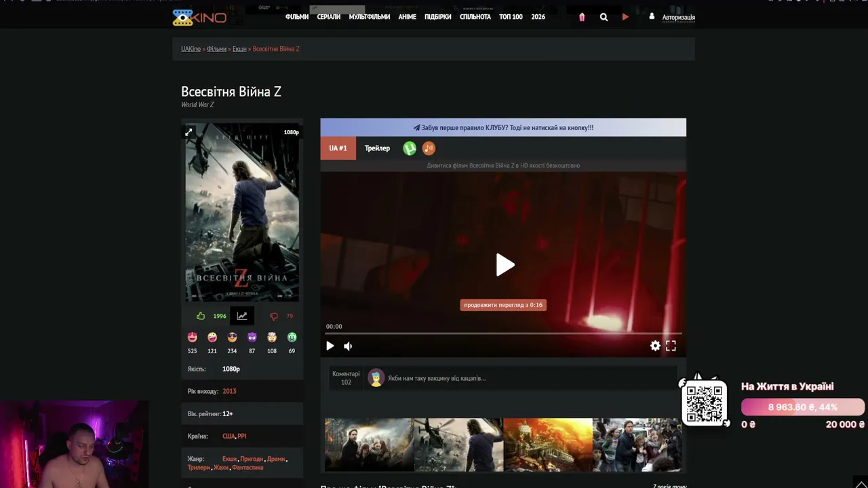
Task: Open the ПІДБІРКИ menu item
Action: tap(438, 17)
